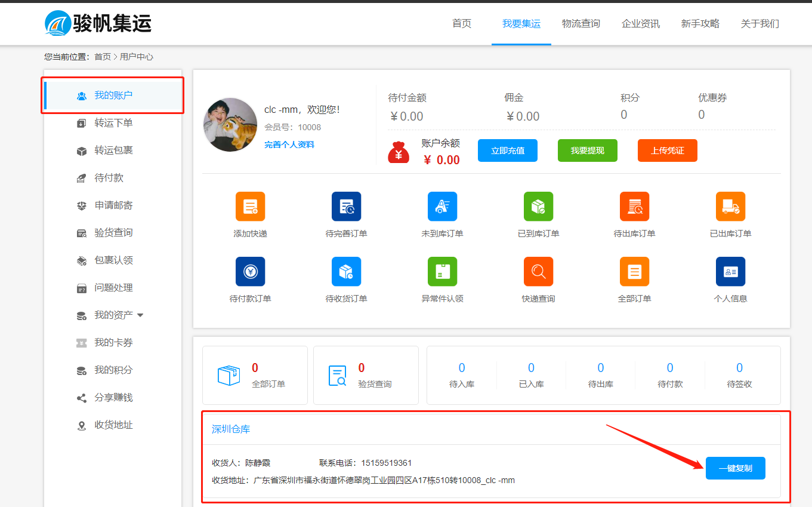
Task: Click the 待完善订单 icon
Action: (x=346, y=207)
